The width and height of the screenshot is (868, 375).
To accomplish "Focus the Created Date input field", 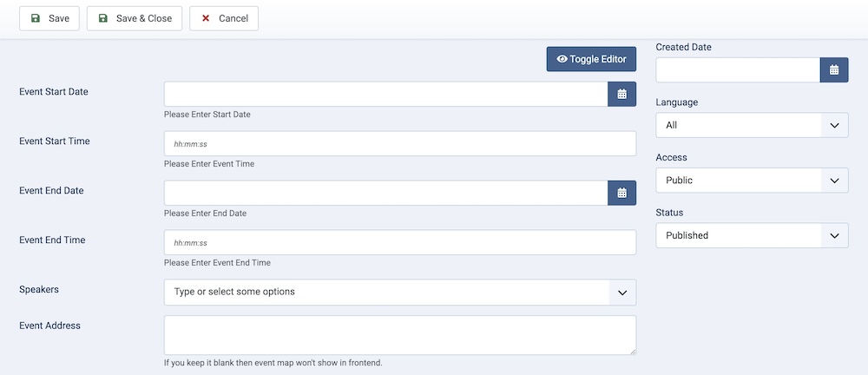I will [x=738, y=70].
